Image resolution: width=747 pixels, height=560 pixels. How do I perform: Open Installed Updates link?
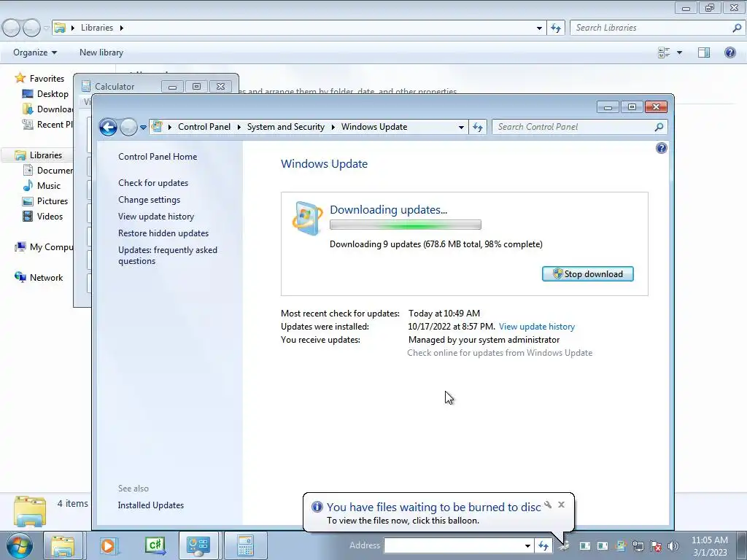(150, 505)
